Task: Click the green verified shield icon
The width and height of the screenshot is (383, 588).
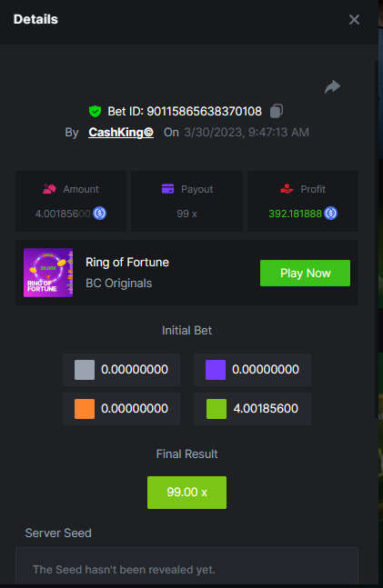Action: (95, 111)
